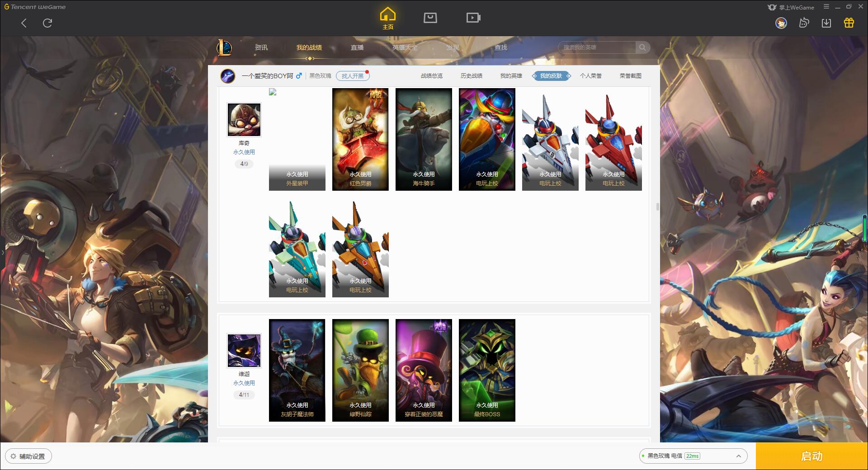Open the 历史战绩 sub-tab

pyautogui.click(x=472, y=76)
